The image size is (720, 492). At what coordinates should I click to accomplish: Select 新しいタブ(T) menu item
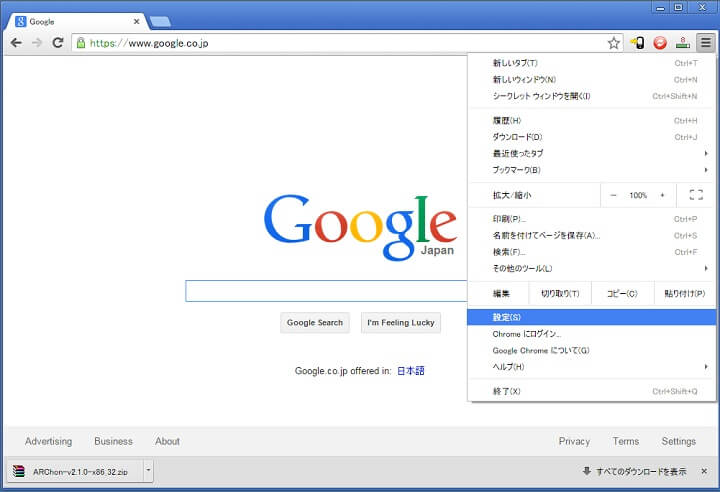point(592,63)
